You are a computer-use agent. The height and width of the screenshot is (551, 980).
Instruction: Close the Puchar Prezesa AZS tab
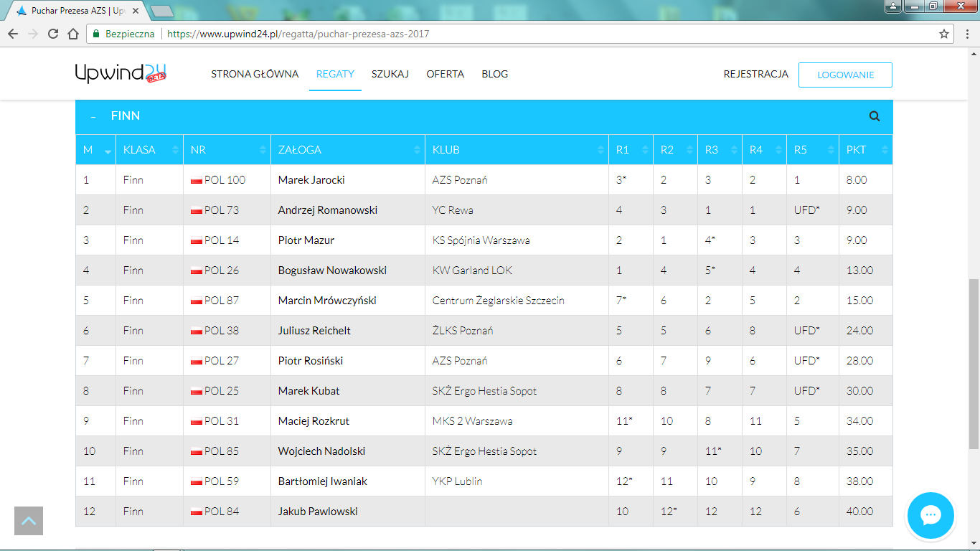pos(136,11)
